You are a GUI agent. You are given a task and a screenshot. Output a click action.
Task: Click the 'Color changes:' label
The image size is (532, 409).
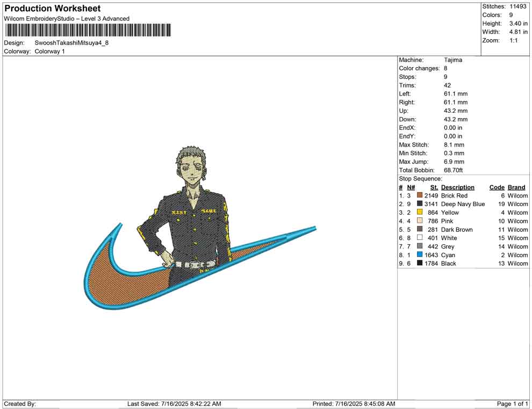[x=419, y=69]
